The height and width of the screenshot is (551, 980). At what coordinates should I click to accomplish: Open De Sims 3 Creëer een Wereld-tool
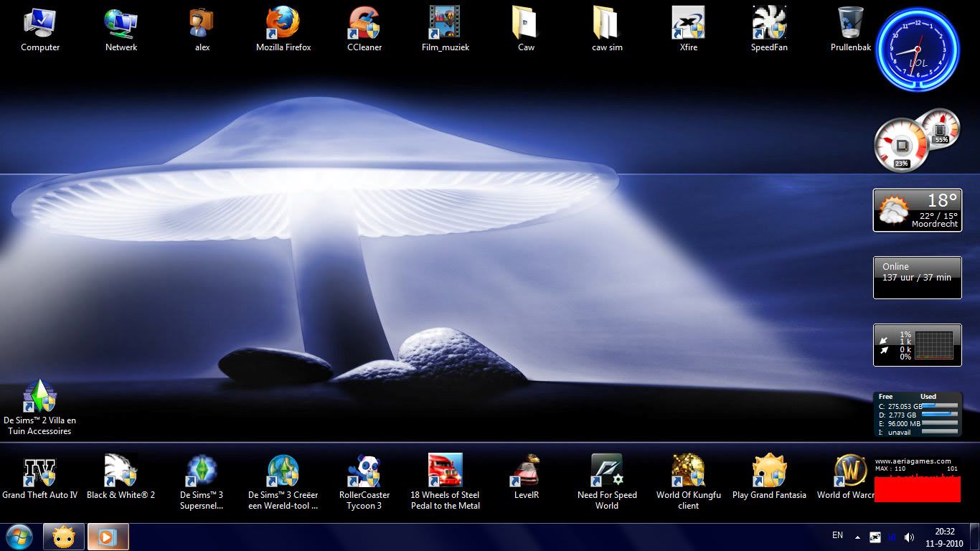click(x=283, y=482)
